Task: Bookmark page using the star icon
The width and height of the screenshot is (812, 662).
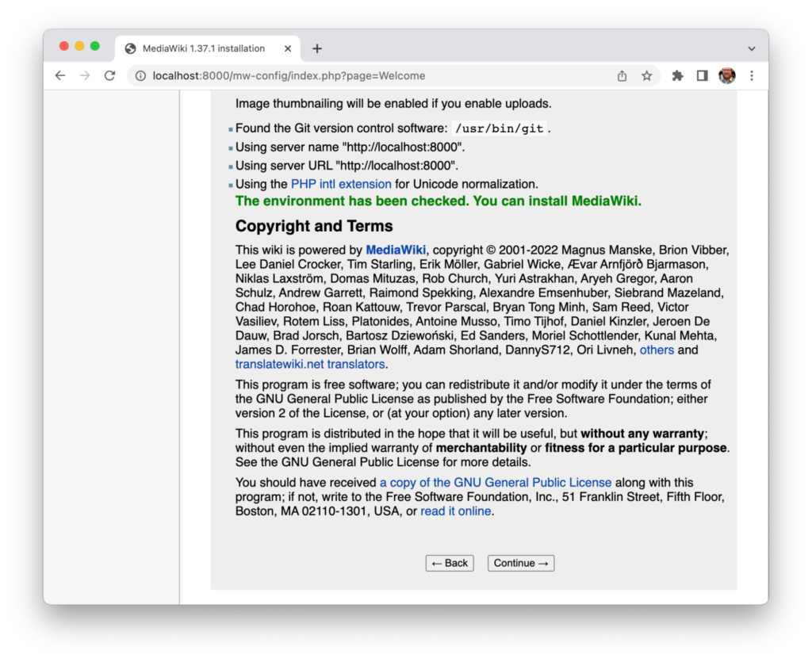Action: (647, 75)
